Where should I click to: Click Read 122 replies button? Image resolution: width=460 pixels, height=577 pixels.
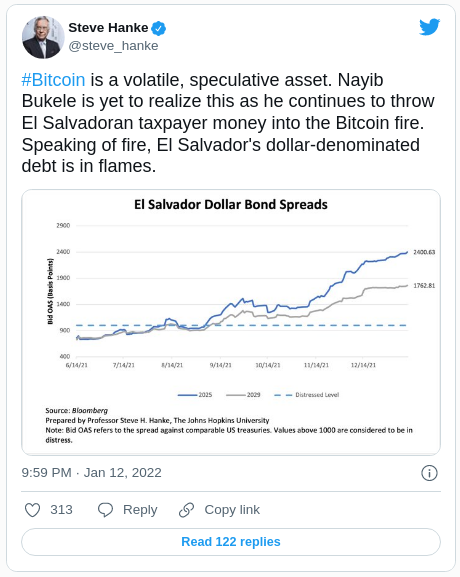231,542
